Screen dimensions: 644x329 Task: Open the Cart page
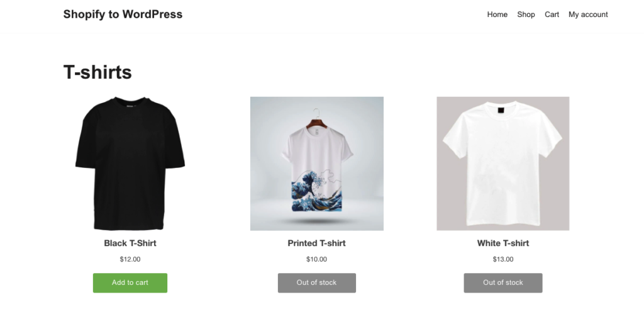click(x=552, y=14)
